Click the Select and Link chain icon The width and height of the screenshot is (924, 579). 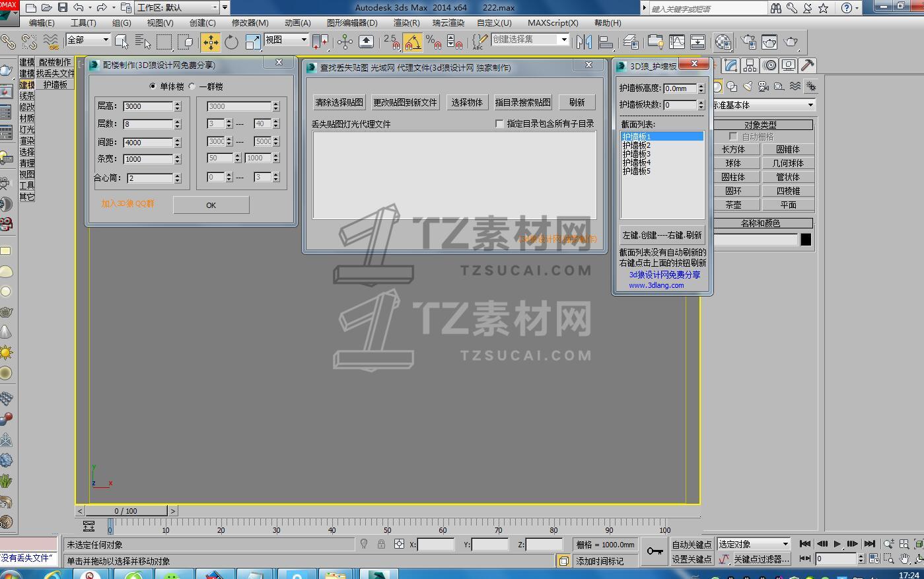(8, 42)
